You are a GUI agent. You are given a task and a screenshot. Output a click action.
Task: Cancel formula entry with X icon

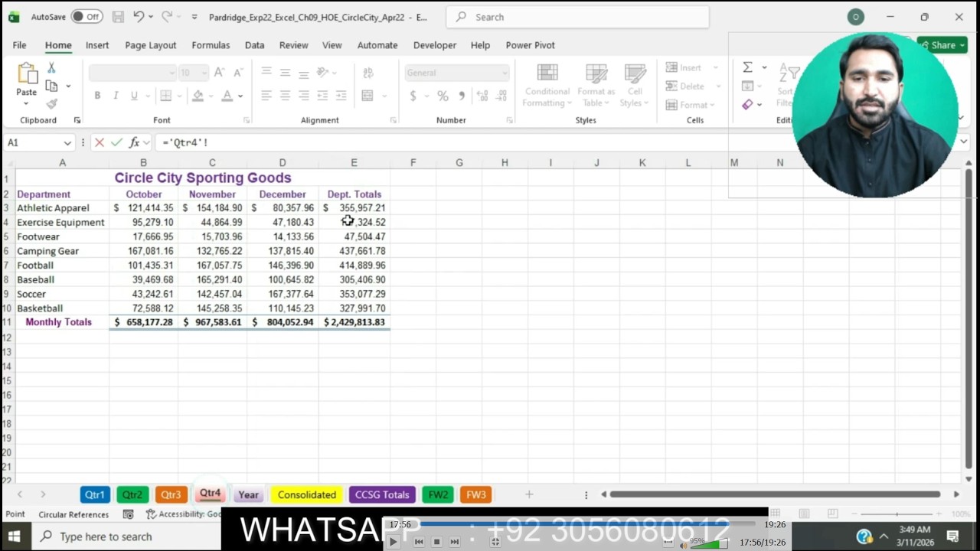[x=100, y=142]
